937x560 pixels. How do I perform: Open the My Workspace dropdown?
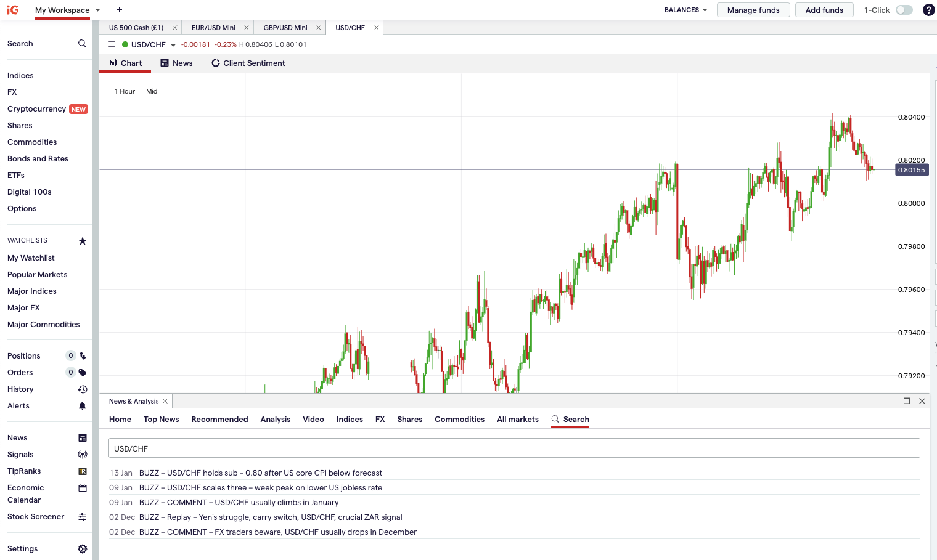(x=99, y=10)
